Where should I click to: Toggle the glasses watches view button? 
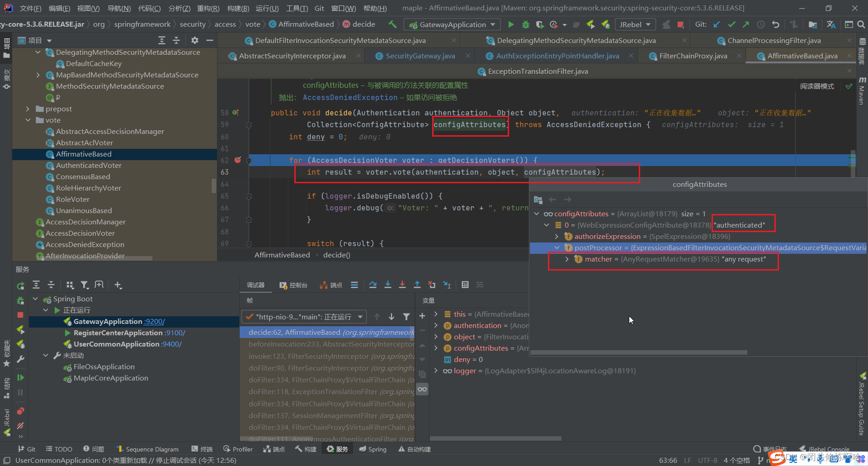click(x=422, y=389)
